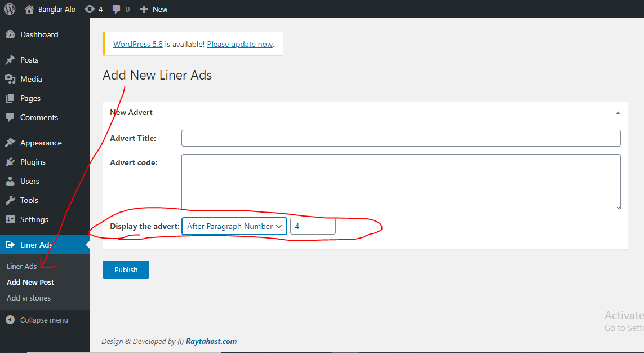Open the Tools wrench icon

pyautogui.click(x=10, y=200)
